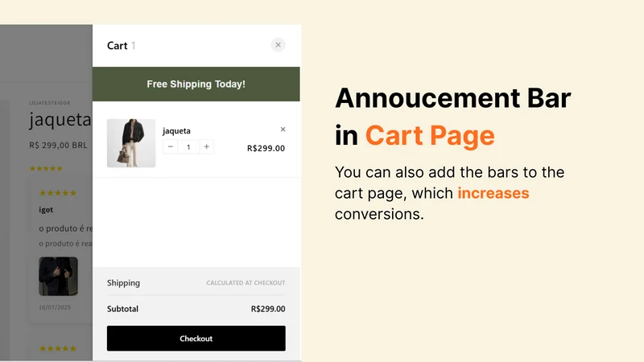Open the jaqueta product thumbnail in the cart

coord(131,143)
